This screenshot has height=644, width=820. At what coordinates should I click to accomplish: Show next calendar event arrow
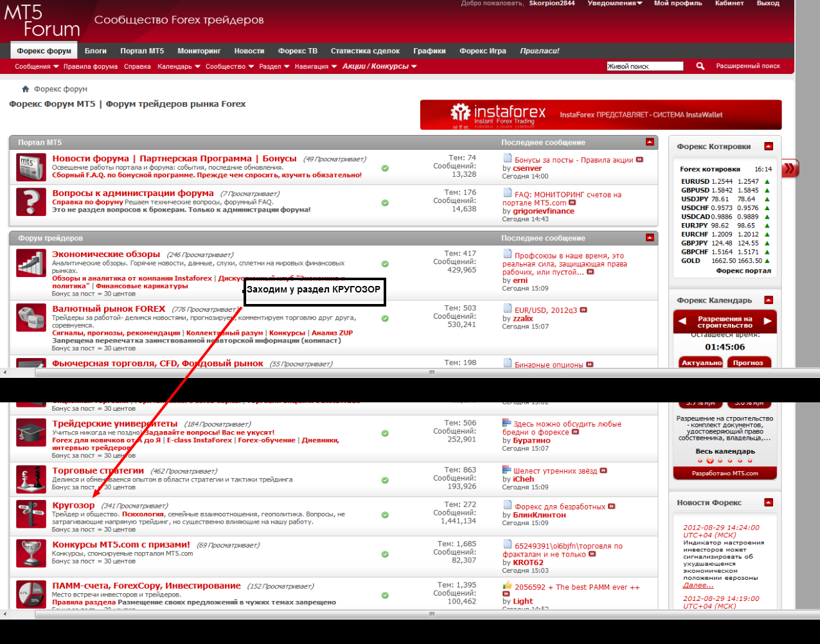coord(767,321)
